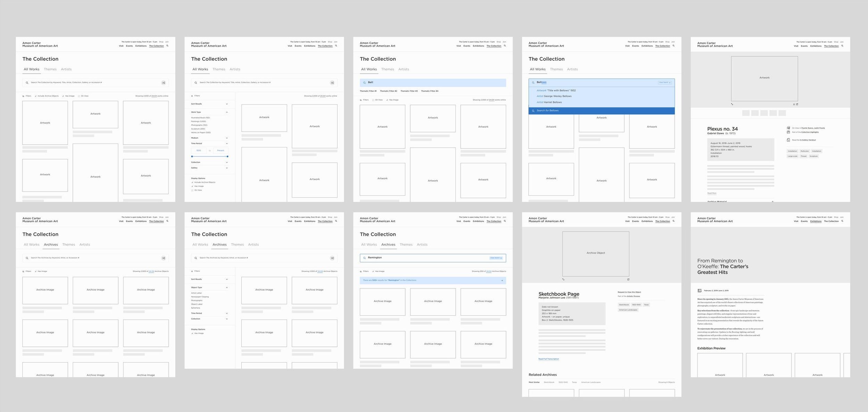868x412 pixels.
Task: Click external link icon below Archive Object image
Action: (628, 279)
